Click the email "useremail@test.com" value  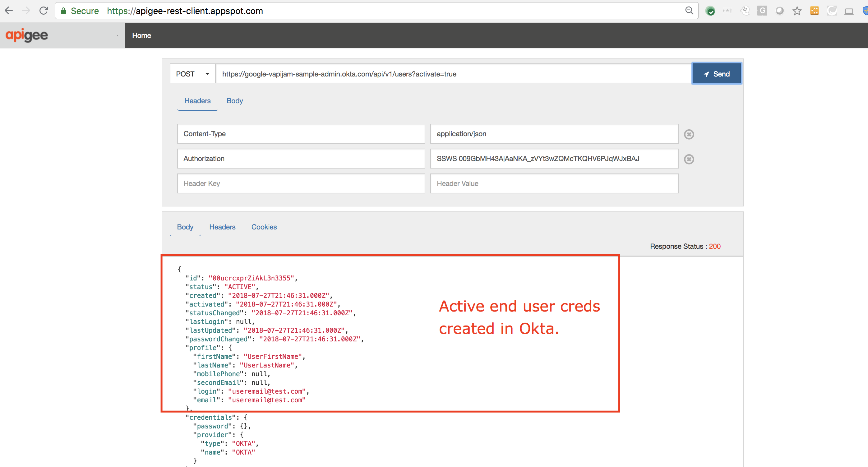[x=267, y=400]
